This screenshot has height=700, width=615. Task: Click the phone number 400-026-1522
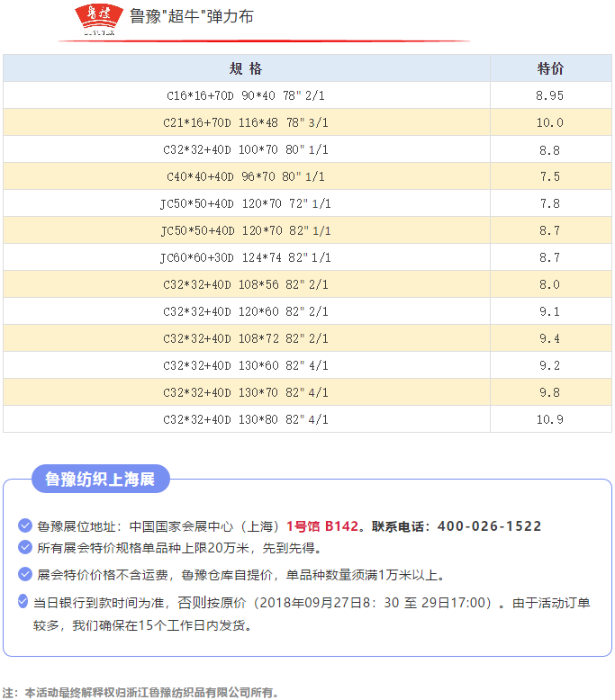pos(489,526)
